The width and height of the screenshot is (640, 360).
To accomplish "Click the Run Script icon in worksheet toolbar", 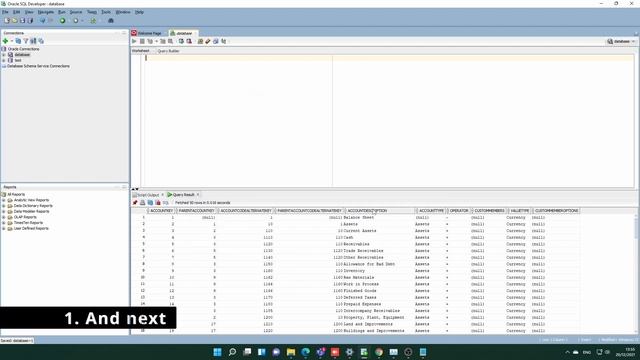I will 142,41.
